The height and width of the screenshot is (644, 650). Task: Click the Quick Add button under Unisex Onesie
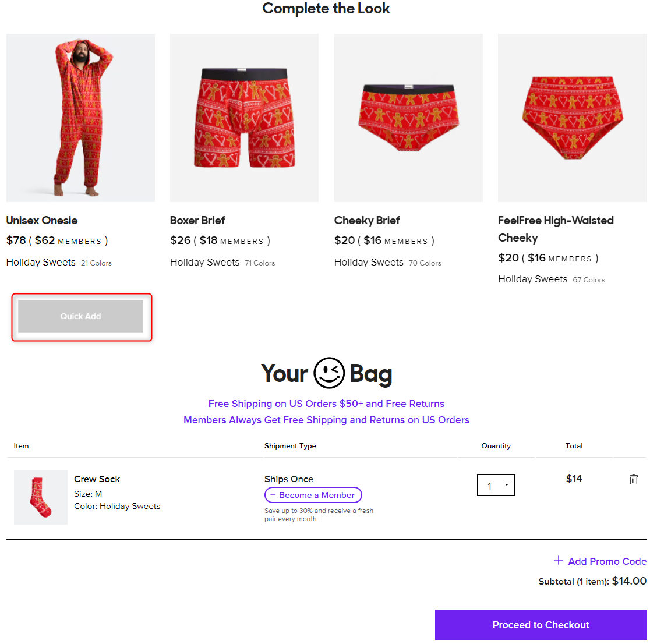80,316
